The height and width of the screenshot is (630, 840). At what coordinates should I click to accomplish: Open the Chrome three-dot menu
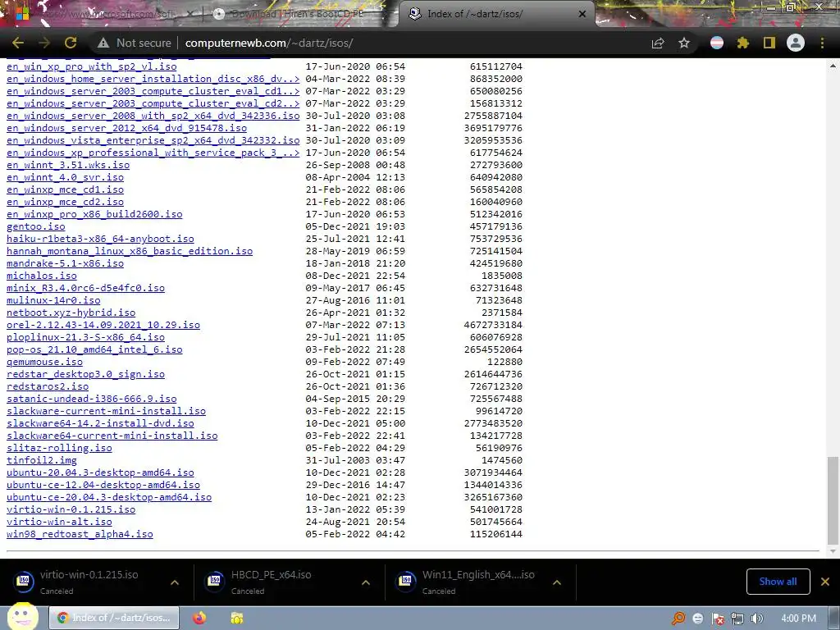[822, 43]
